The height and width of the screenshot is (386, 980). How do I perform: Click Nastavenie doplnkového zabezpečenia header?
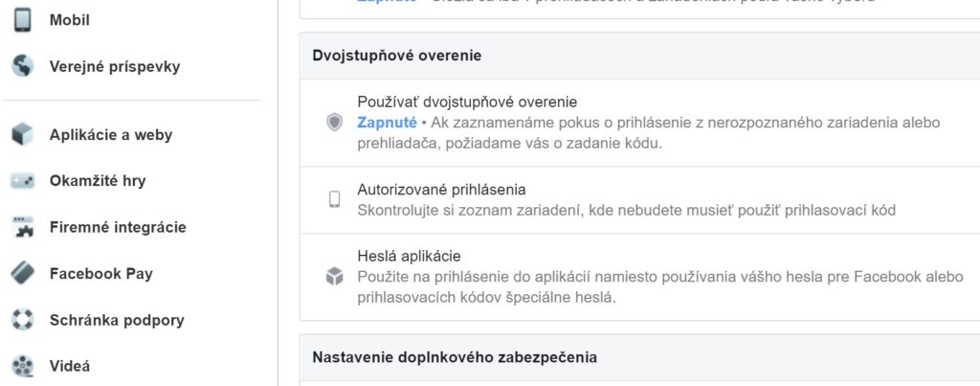tap(455, 357)
